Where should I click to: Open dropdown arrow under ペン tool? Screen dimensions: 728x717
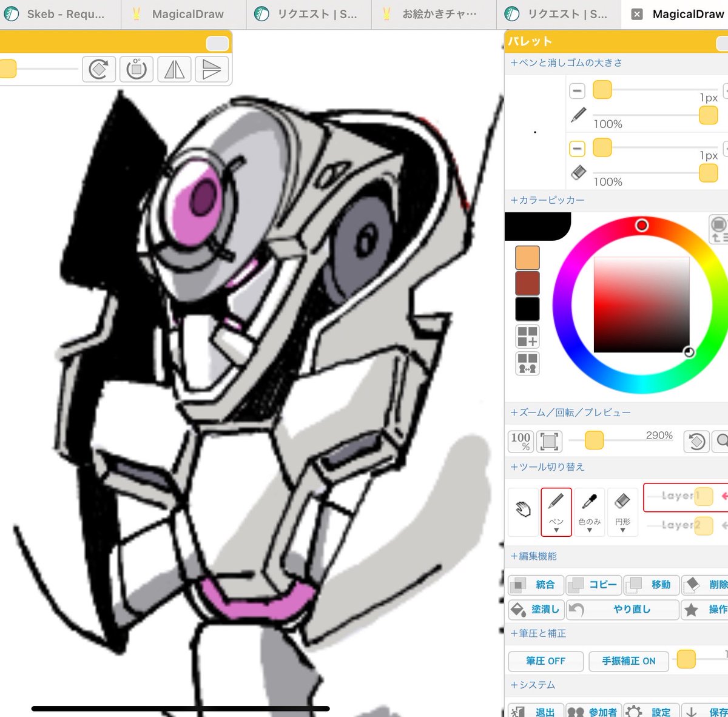tap(556, 530)
